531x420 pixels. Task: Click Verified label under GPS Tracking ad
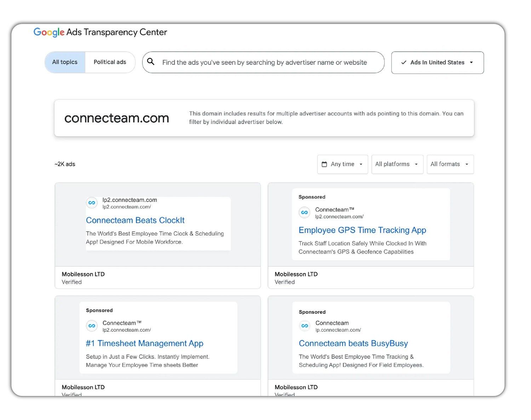[x=285, y=282]
